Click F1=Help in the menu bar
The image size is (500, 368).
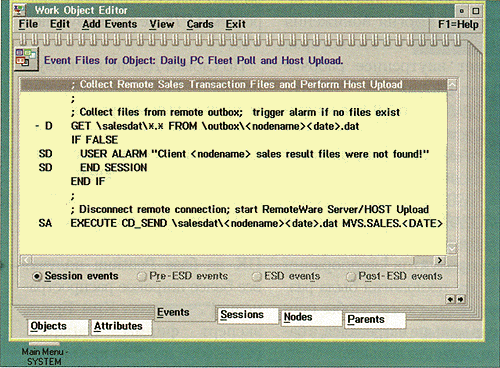(x=458, y=24)
